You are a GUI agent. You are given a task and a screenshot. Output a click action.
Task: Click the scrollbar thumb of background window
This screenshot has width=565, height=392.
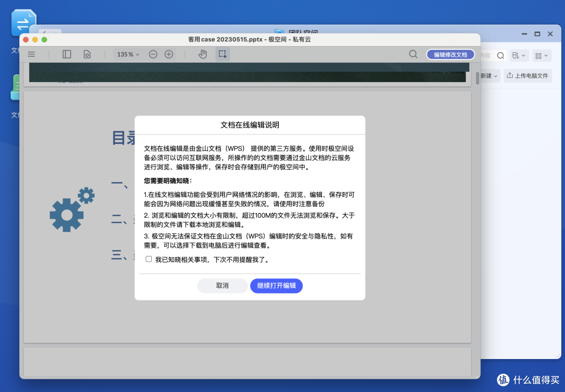(478, 79)
